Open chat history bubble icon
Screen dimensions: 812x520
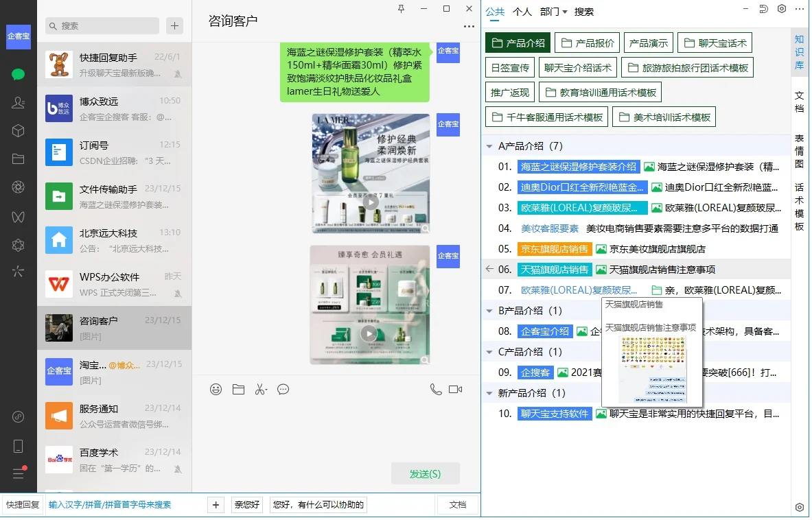283,390
